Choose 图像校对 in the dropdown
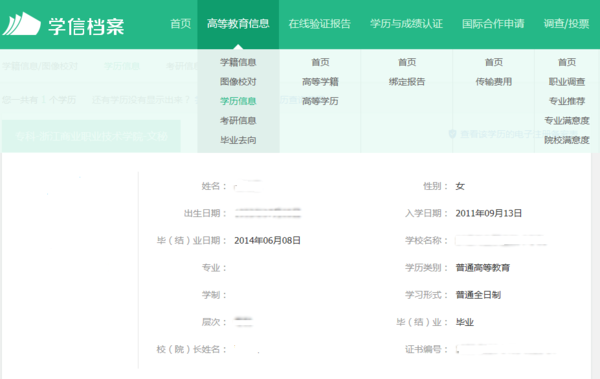This screenshot has width=600, height=379. coord(238,82)
